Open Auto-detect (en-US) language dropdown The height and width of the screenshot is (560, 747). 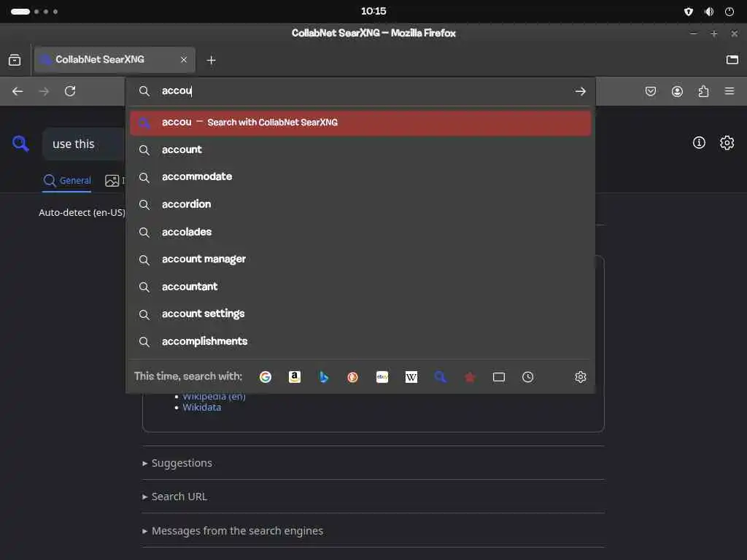click(82, 212)
